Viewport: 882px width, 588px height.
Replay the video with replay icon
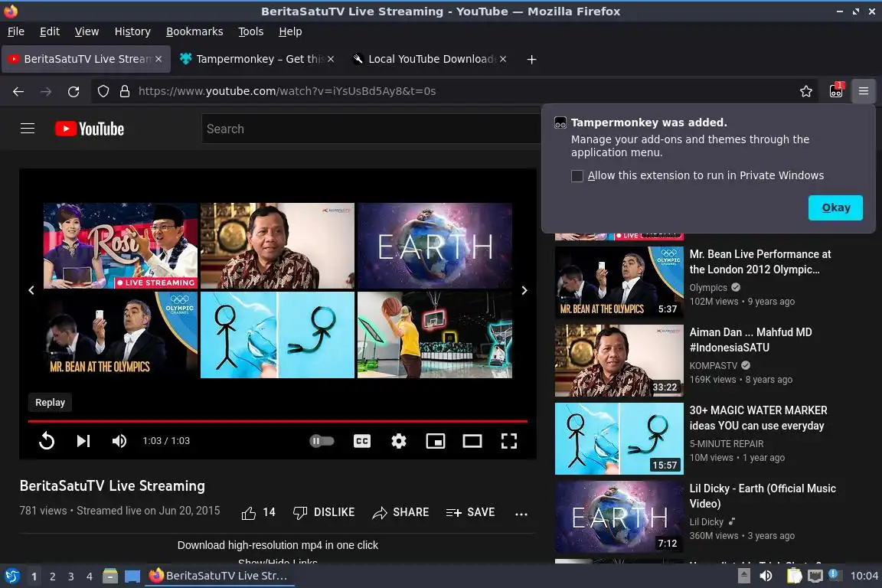47,440
